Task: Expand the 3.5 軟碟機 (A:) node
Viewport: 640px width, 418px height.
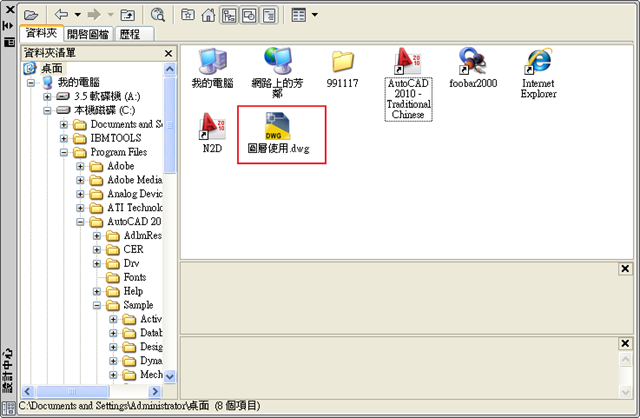Action: tap(47, 97)
